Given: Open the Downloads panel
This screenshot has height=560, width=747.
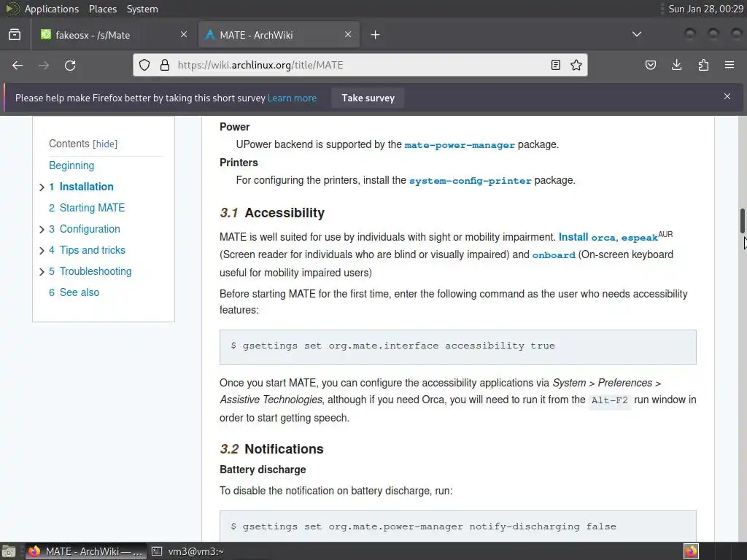Looking at the screenshot, I should pos(676,65).
